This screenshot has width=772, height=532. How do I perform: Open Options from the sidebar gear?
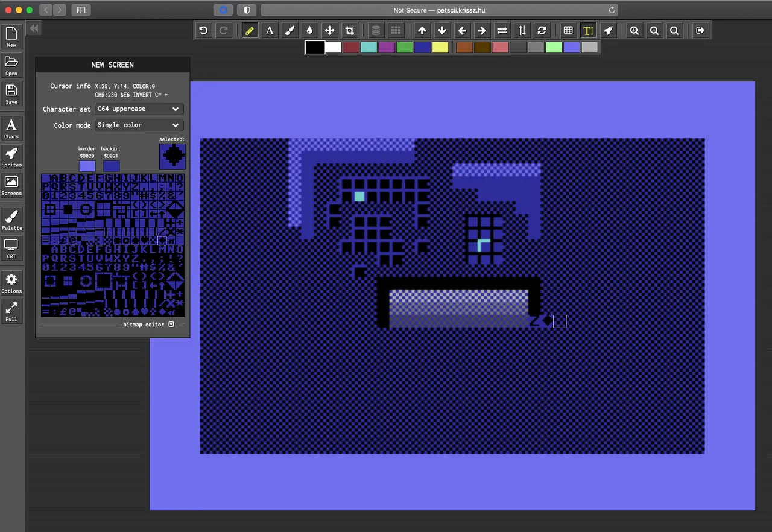(x=11, y=283)
